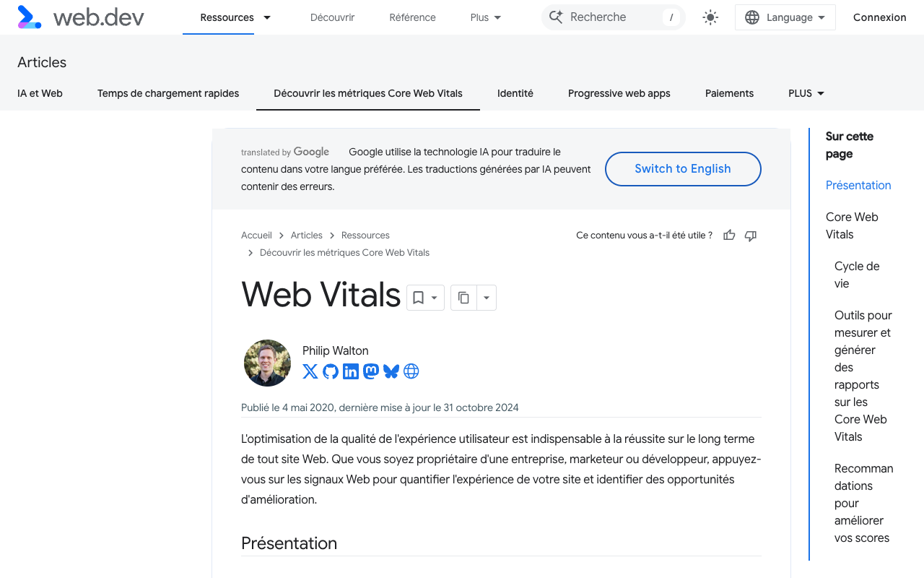924x578 pixels.
Task: Click the Connexion link
Action: [x=880, y=17]
